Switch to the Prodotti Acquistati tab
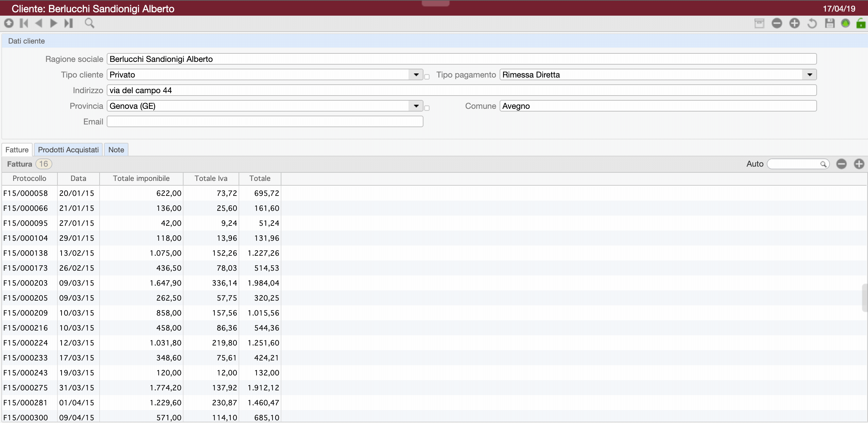Screen dimensions: 868x423 tap(68, 150)
